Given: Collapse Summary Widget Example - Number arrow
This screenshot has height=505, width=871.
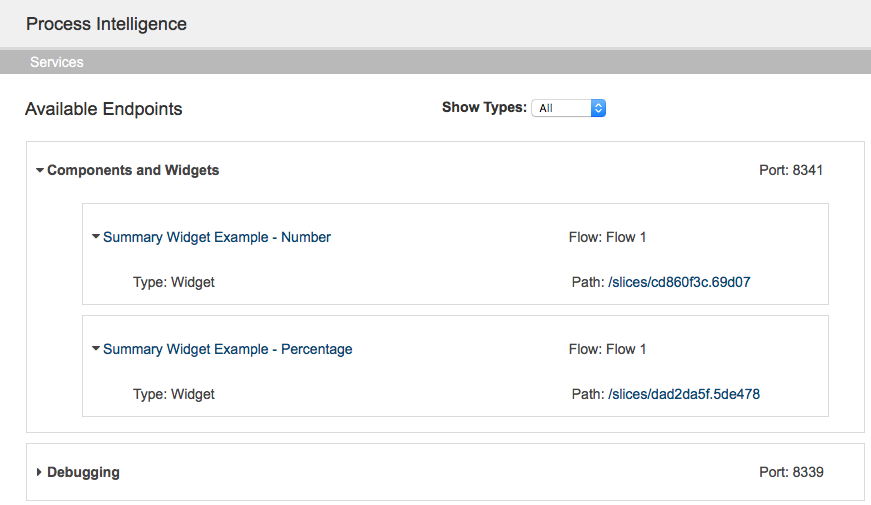Looking at the screenshot, I should pyautogui.click(x=96, y=237).
